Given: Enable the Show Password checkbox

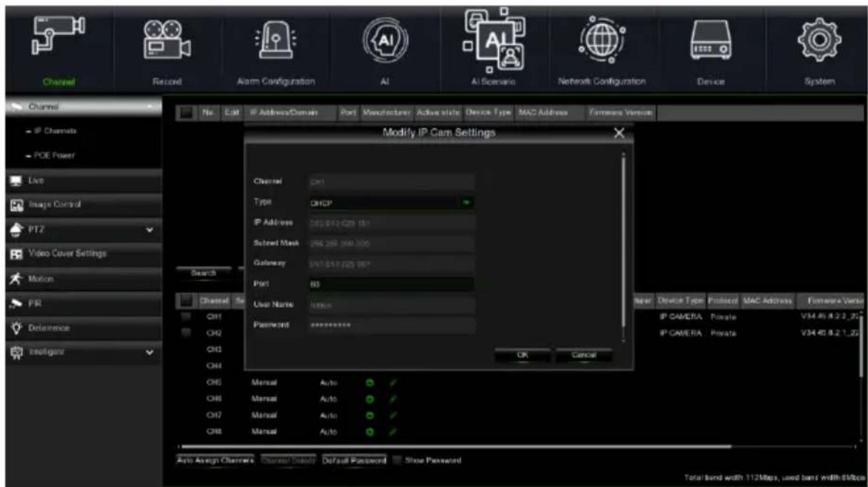Looking at the screenshot, I should [x=396, y=460].
